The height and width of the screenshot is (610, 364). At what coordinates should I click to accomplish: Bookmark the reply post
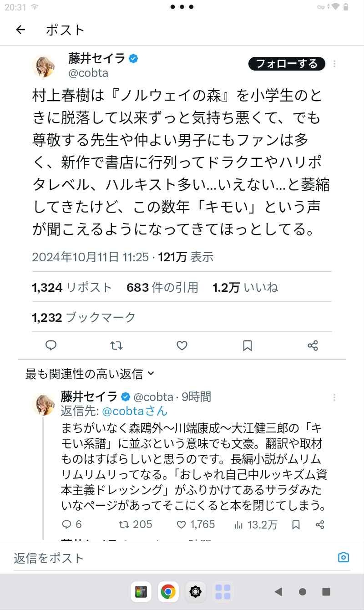point(296,525)
